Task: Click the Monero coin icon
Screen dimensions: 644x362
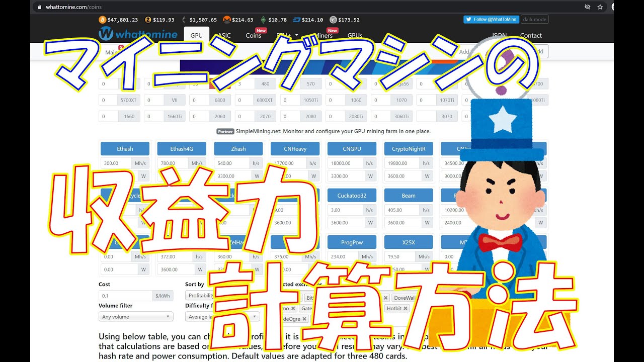Action: pyautogui.click(x=227, y=20)
